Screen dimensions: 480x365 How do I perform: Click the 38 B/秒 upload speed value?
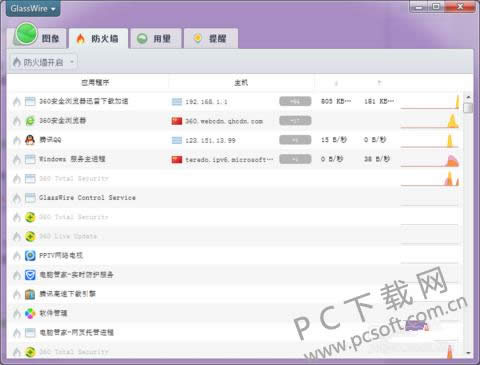[377, 159]
